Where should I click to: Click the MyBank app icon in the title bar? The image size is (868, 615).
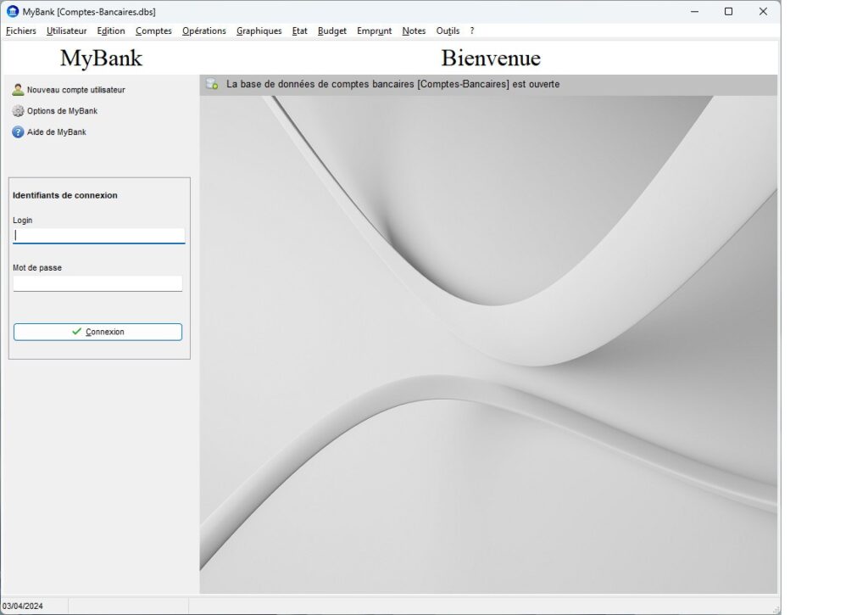[x=12, y=12]
